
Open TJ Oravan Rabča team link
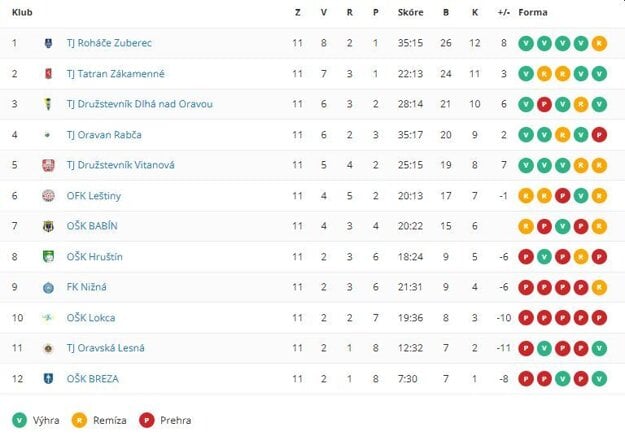pyautogui.click(x=103, y=135)
